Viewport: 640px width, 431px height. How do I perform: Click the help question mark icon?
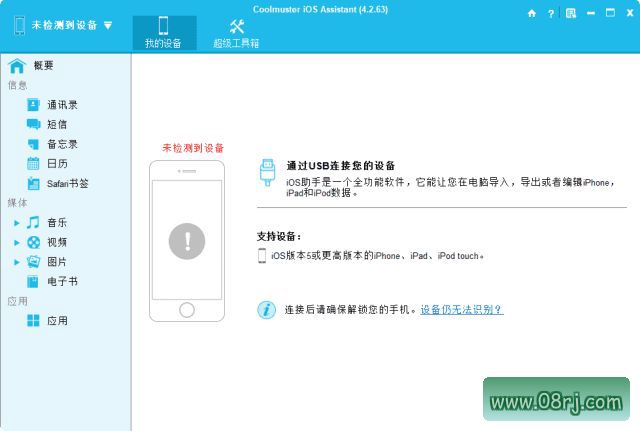(x=550, y=14)
